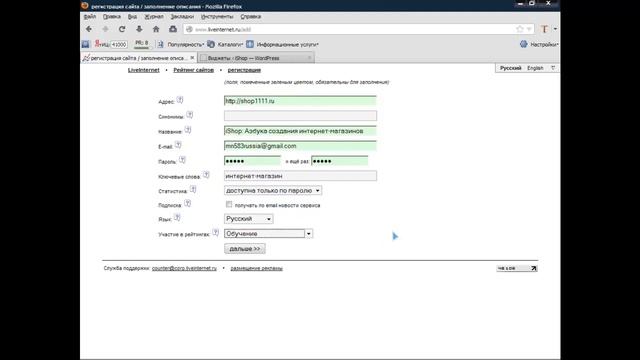This screenshot has height=360, width=640.
Task: Close the регистрация сайта tab
Action: [x=192, y=58]
